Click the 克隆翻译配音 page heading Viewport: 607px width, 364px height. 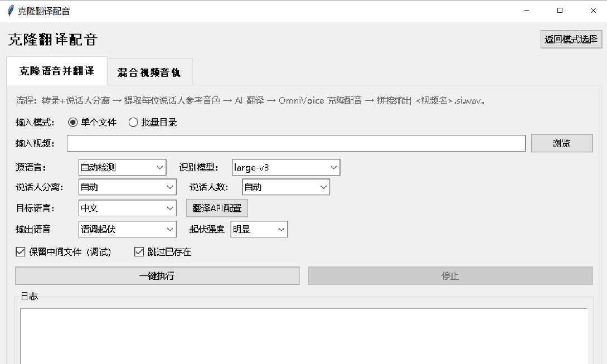click(x=52, y=40)
